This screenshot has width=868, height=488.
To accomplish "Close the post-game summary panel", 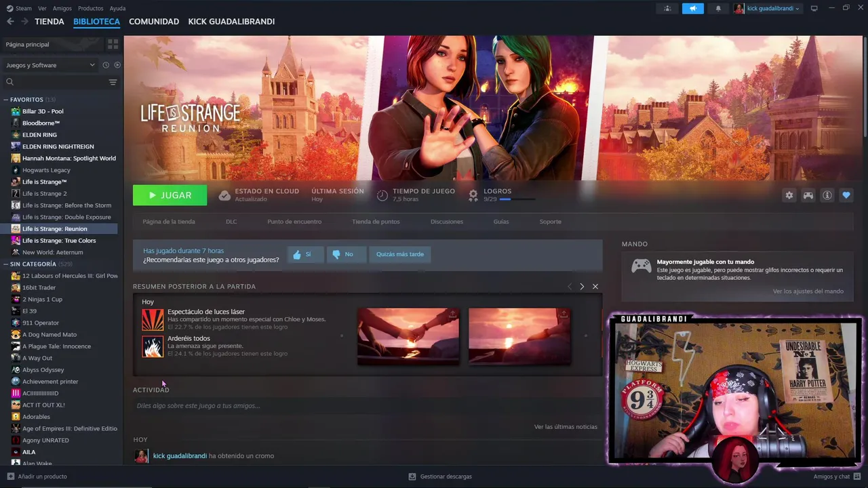I will click(595, 287).
